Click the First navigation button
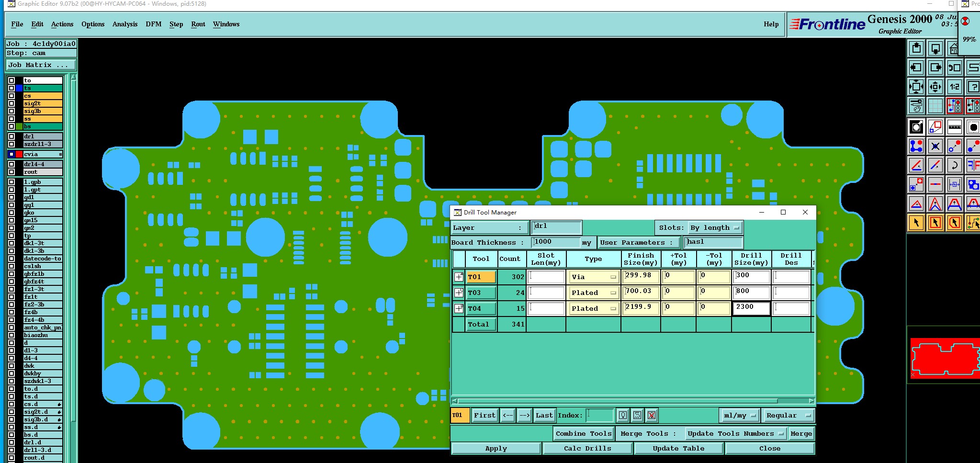The image size is (980, 463). (484, 415)
